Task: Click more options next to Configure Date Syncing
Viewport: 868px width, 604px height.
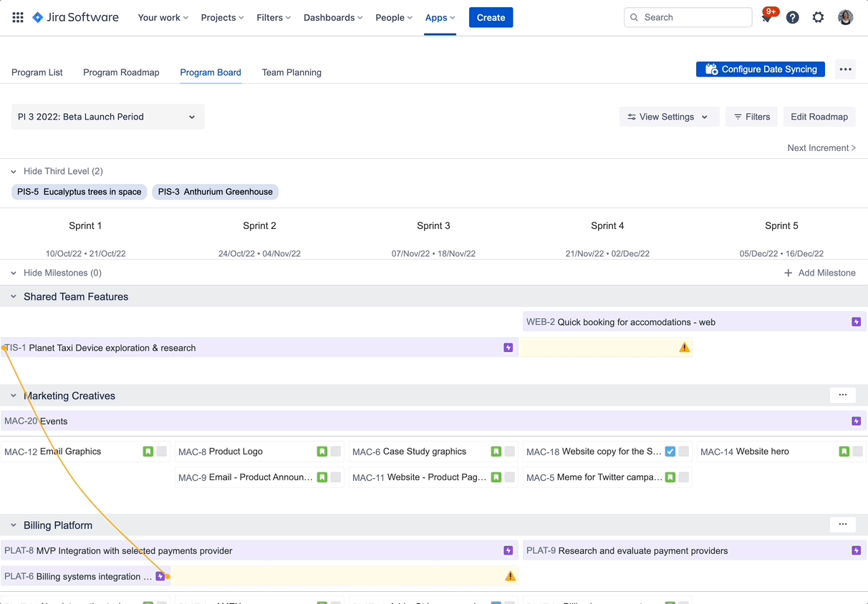Action: [846, 69]
